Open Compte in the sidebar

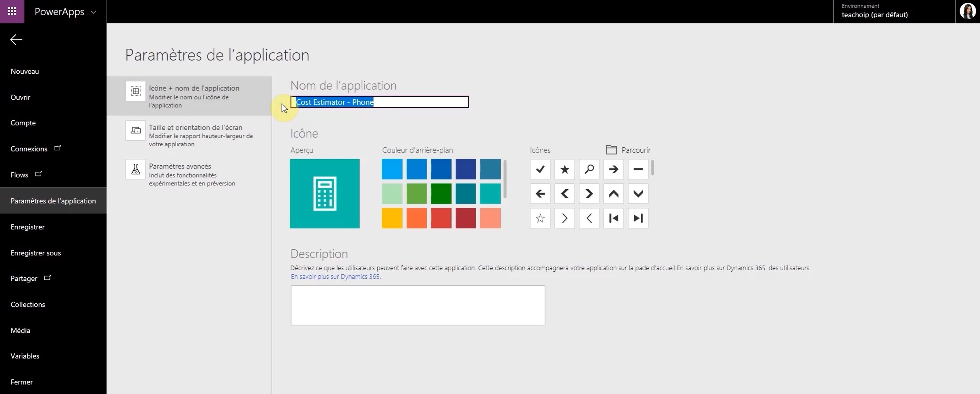[x=23, y=123]
